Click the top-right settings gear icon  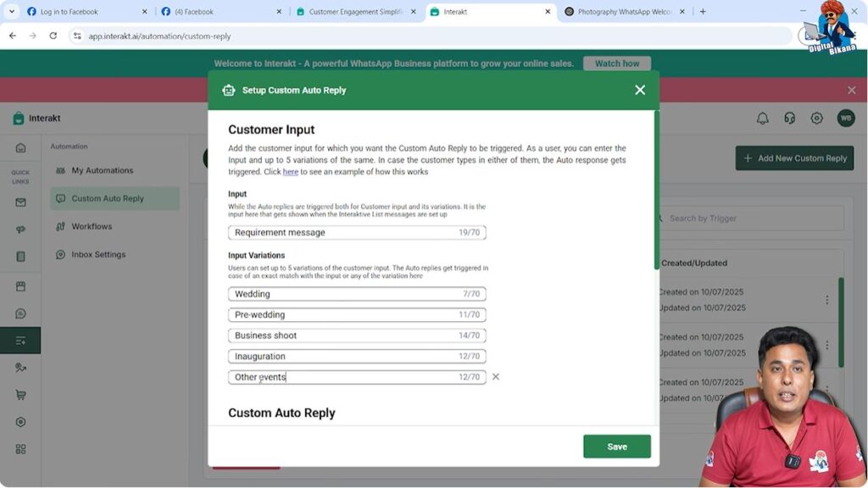tap(817, 119)
